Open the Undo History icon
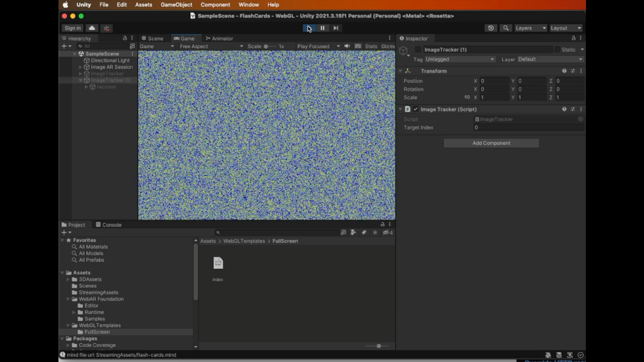Image resolution: width=644 pixels, height=362 pixels. (x=491, y=28)
